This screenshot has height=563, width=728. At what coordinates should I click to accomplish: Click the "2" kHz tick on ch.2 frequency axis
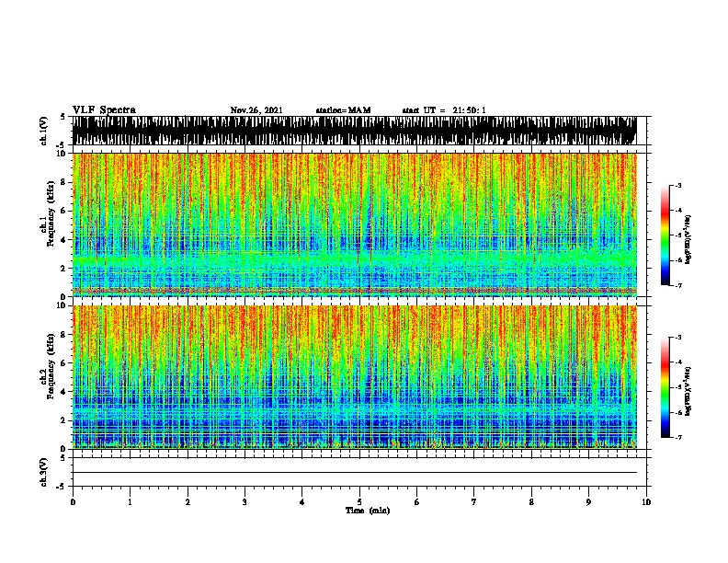[x=65, y=420]
